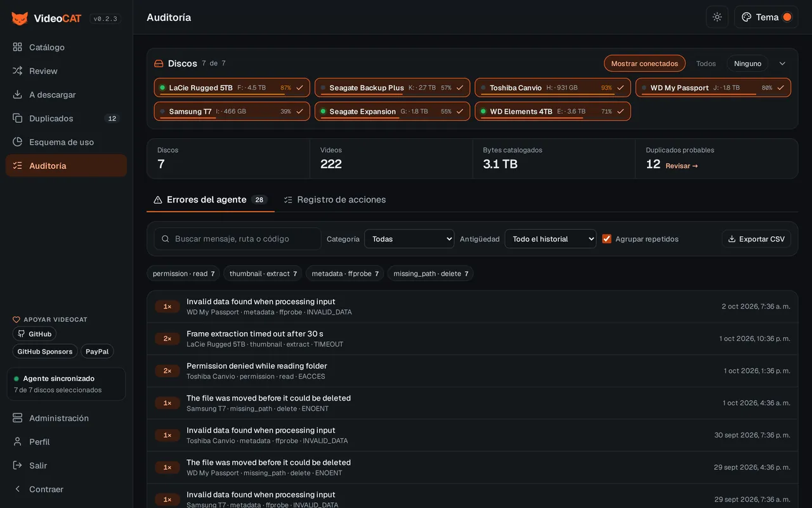812x508 pixels.
Task: Collapse the Discos panel with the chevron
Action: point(782,63)
